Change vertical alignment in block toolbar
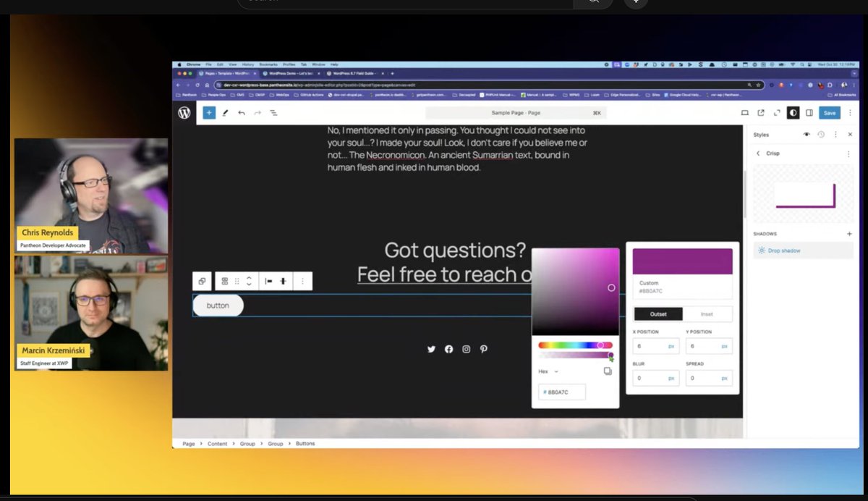The width and height of the screenshot is (868, 501). (284, 281)
